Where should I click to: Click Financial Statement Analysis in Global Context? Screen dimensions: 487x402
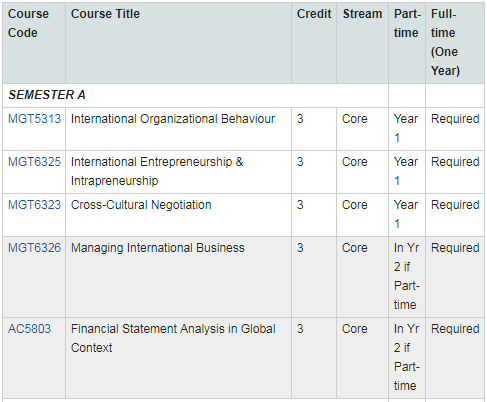(173, 338)
